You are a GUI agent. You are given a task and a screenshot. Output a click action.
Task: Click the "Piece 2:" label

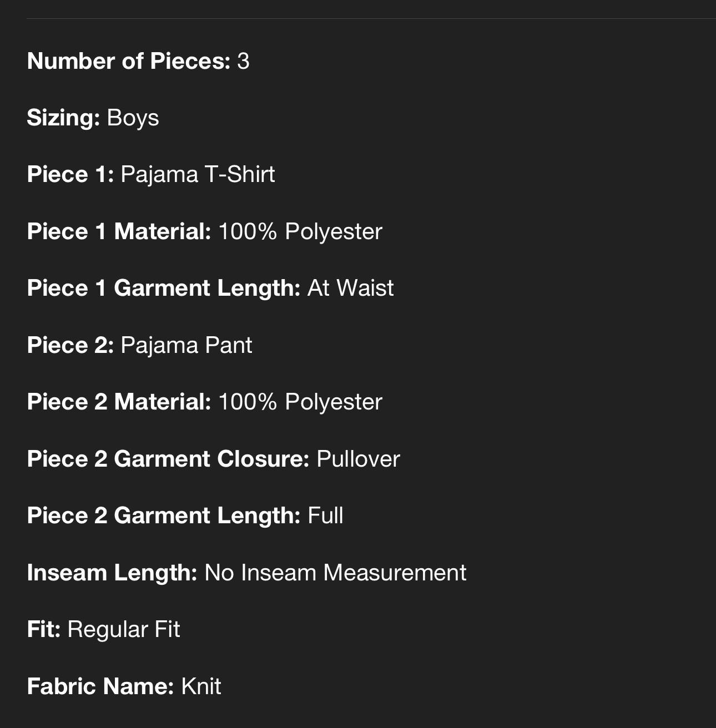coord(70,345)
